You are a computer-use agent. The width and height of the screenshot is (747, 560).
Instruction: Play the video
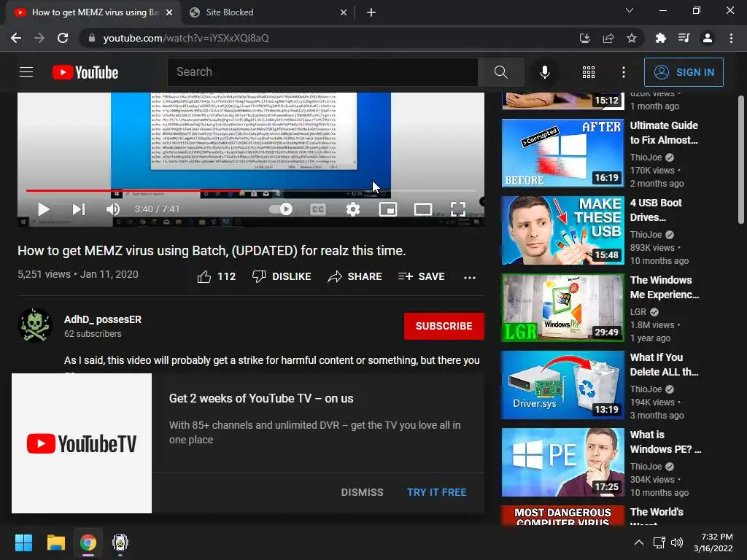pyautogui.click(x=43, y=209)
